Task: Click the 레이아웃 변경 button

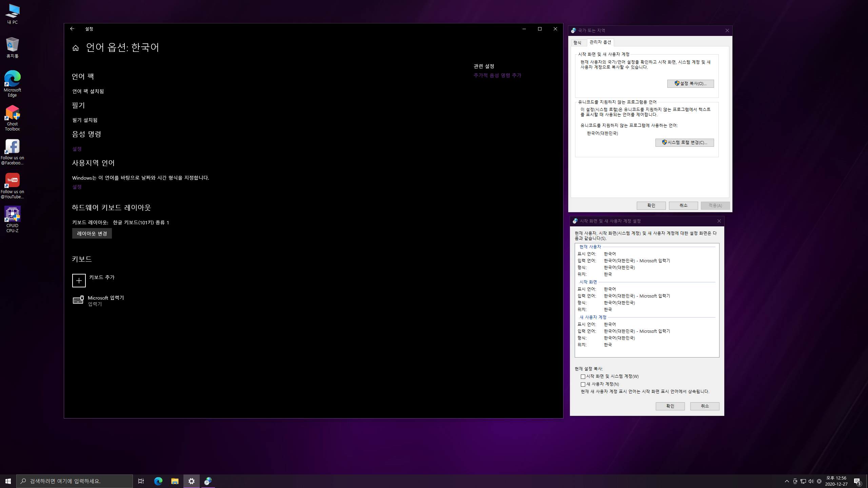Action: (x=92, y=233)
